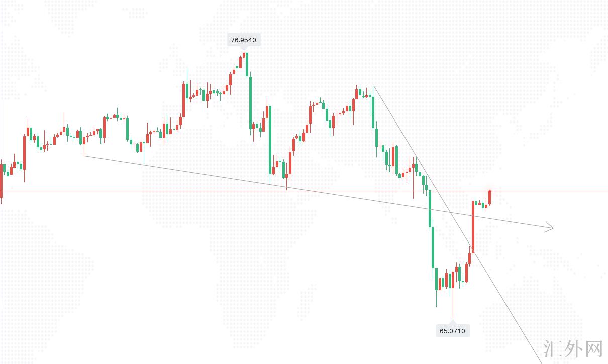The image size is (608, 364).
Task: Click the top start point of the steep trendline
Action: pos(373,86)
